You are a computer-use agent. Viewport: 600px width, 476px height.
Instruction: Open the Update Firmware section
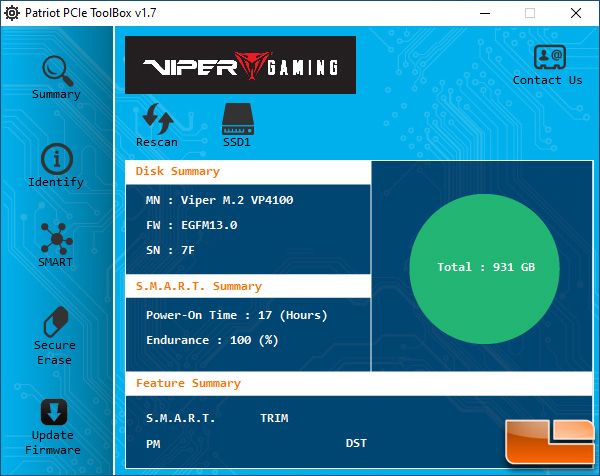point(53,427)
